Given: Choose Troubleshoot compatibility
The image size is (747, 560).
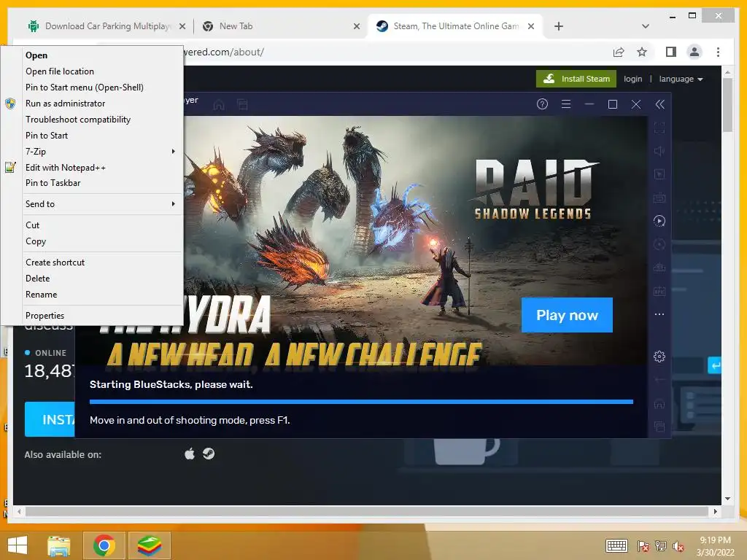Looking at the screenshot, I should pos(102,120).
